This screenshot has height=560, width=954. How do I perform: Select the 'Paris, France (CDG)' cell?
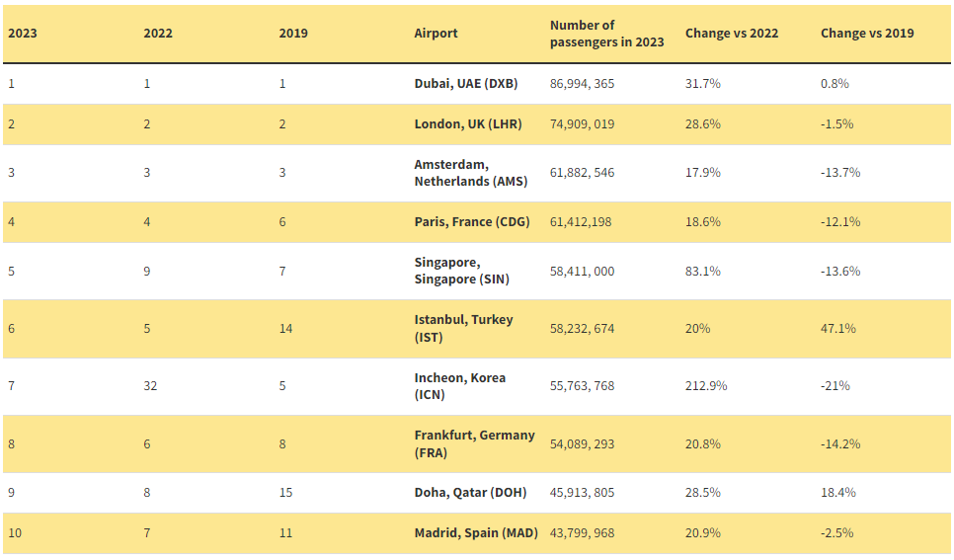(x=472, y=222)
